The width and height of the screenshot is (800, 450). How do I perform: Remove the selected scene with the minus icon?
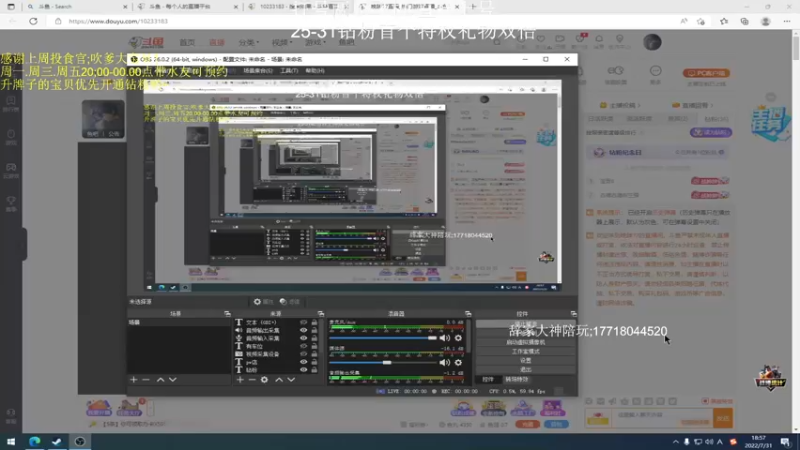146,380
